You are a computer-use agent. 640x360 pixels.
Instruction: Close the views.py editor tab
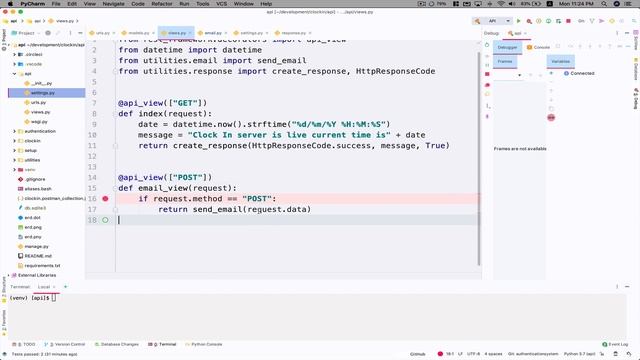point(190,33)
